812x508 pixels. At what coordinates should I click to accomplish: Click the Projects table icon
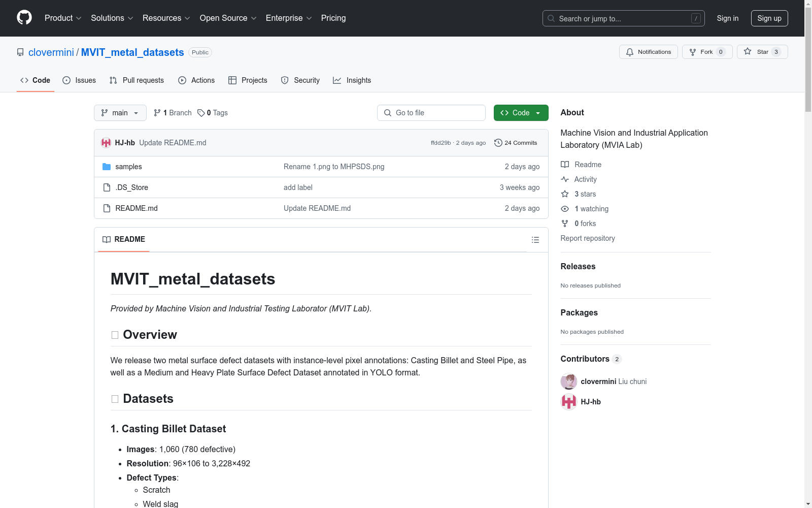tap(232, 80)
